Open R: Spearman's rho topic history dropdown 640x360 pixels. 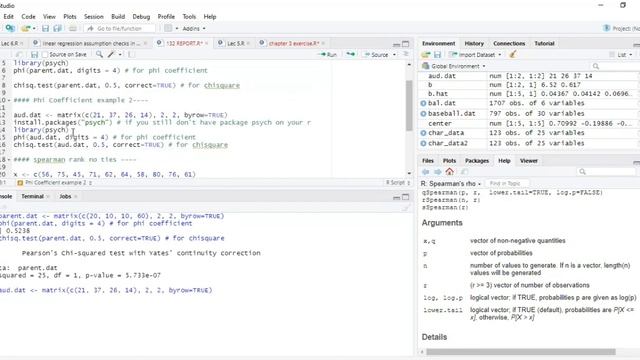click(451, 184)
